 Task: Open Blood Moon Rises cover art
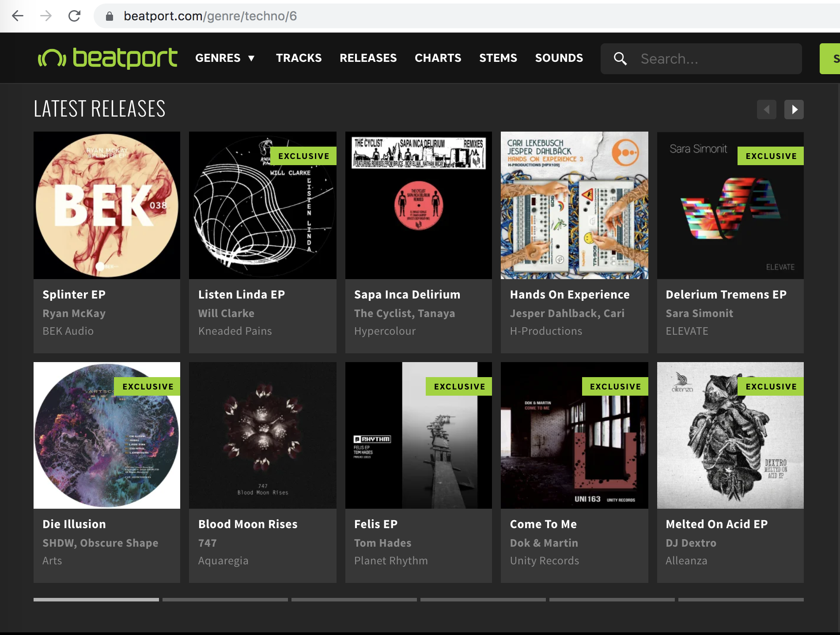point(263,435)
